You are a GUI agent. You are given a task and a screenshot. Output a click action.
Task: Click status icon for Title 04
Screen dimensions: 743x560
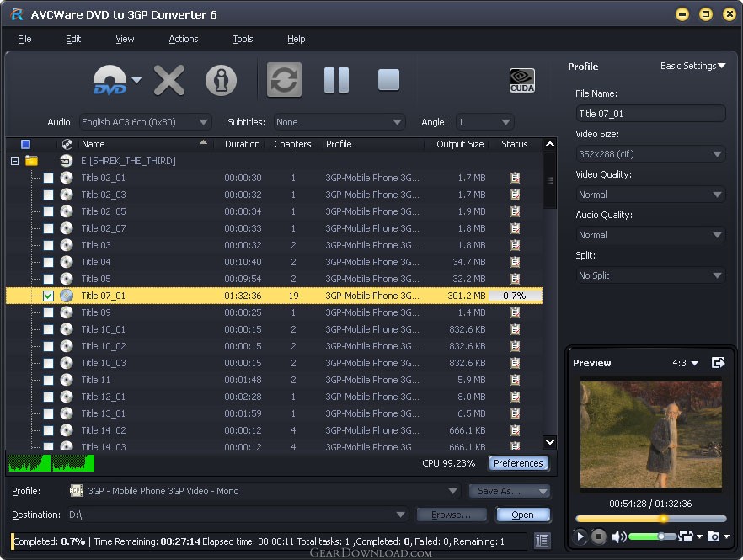tap(515, 262)
